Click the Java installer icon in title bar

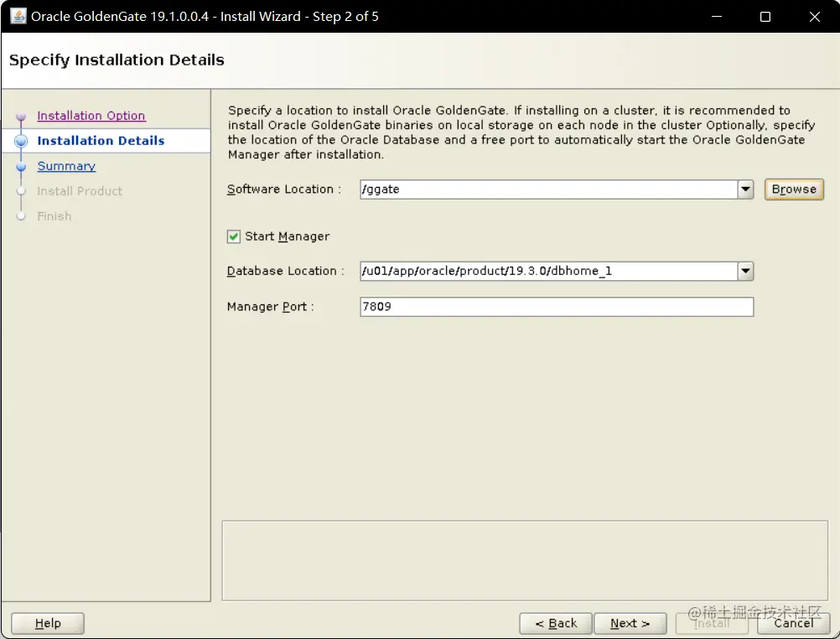click(18, 16)
